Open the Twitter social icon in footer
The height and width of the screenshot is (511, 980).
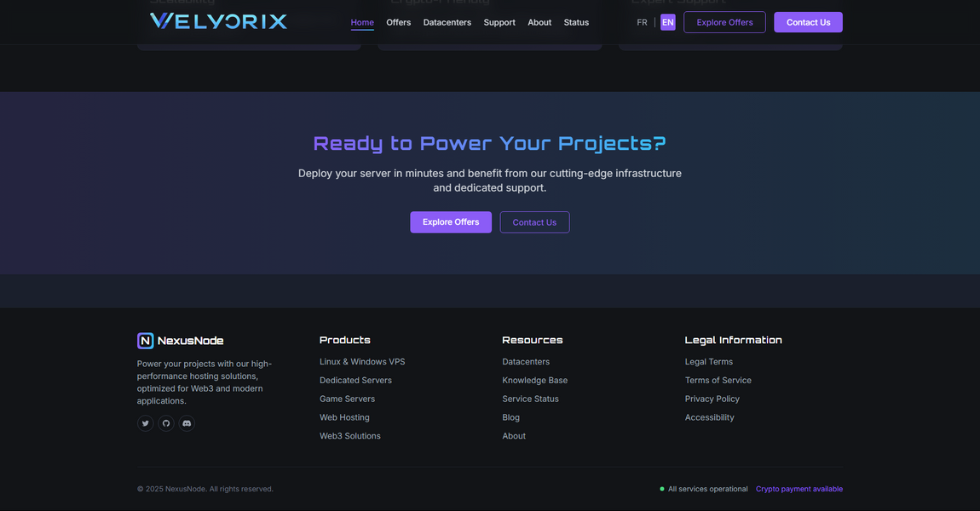click(145, 423)
